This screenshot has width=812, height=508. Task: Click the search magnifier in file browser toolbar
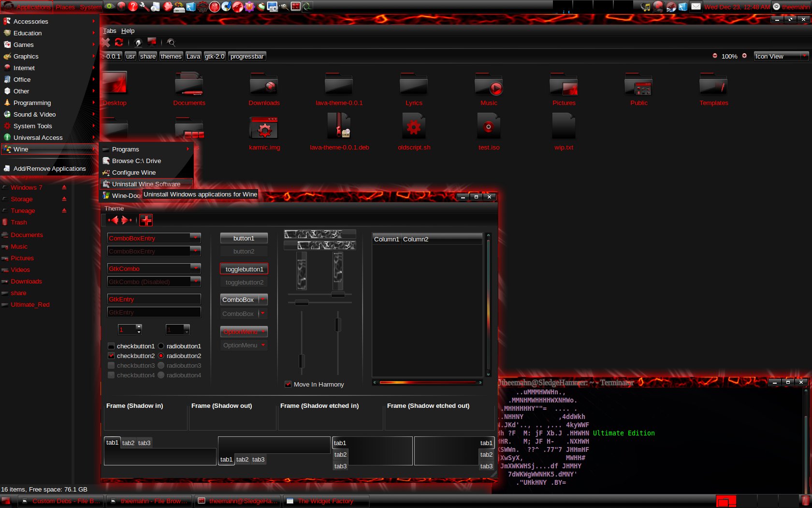171,43
